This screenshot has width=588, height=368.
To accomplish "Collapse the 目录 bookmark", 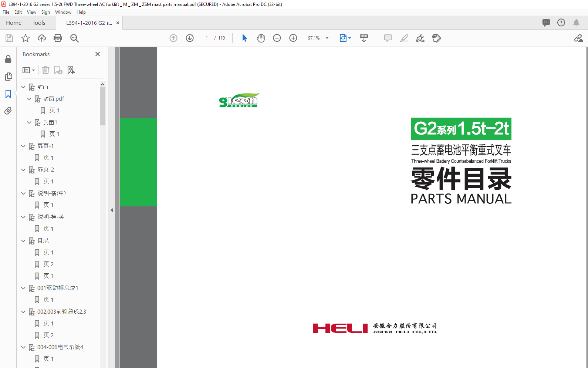I will (23, 241).
